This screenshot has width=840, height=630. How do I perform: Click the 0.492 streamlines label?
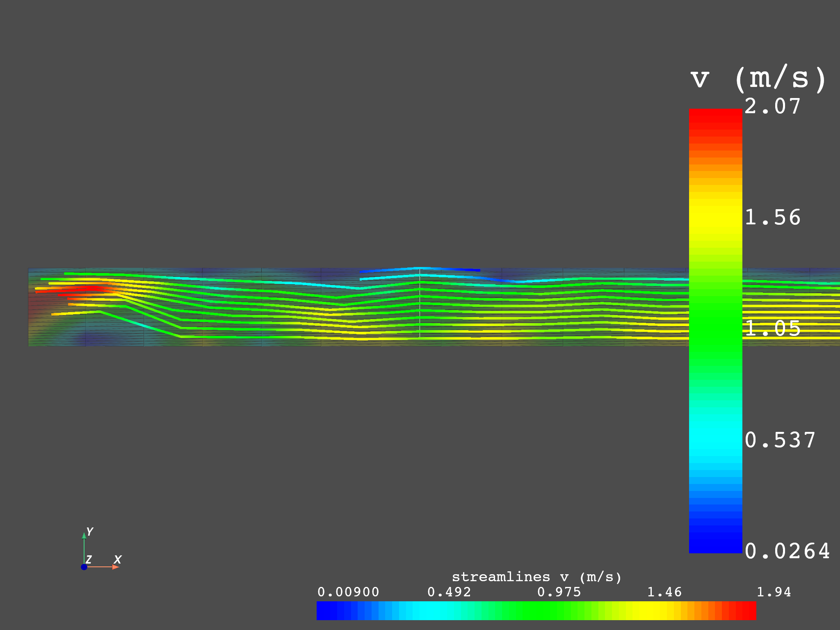[x=449, y=592]
